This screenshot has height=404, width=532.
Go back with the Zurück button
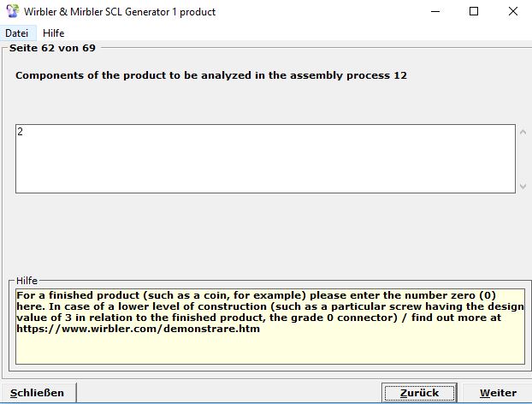419,393
